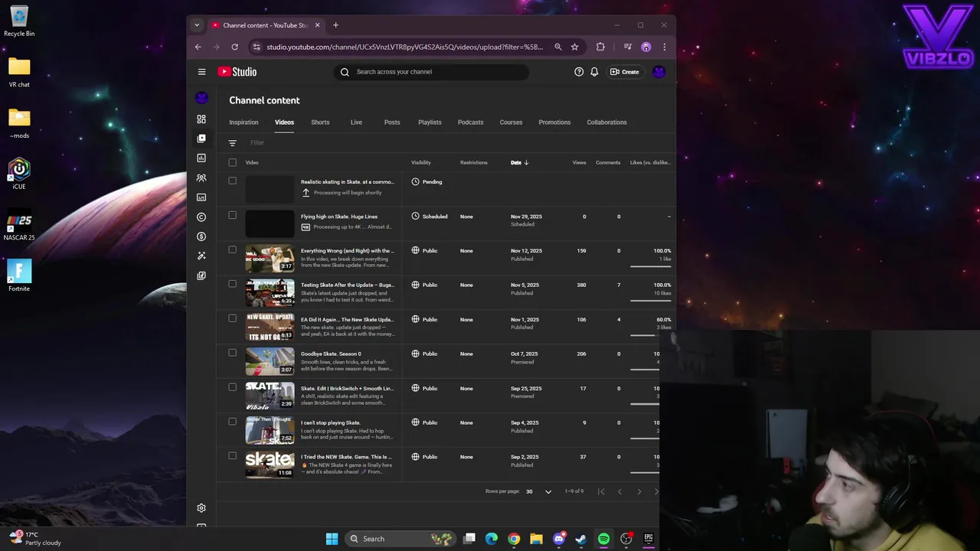
Task: Open Earn dollar icon in the sidebar
Action: coord(201,236)
